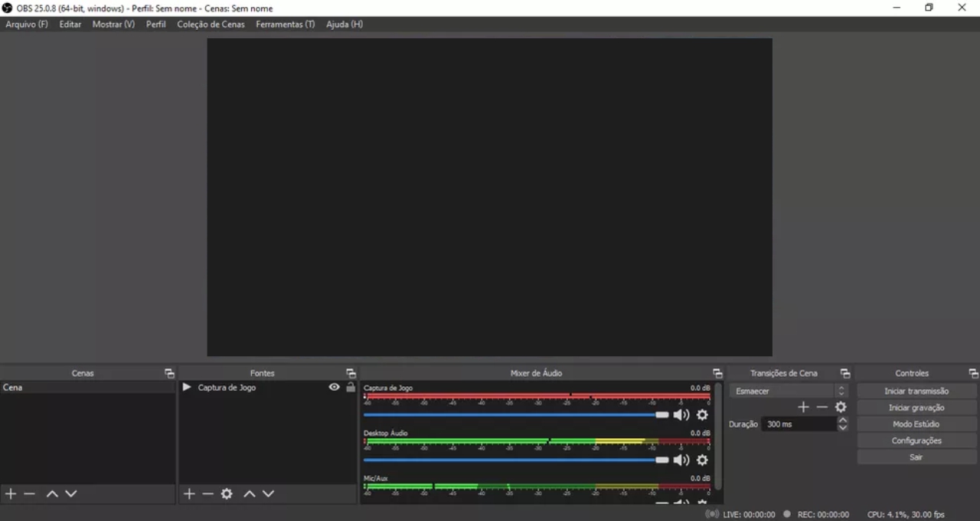The height and width of the screenshot is (521, 980).
Task: Click the Desktop Áudio 0.0 dB value
Action: pos(700,433)
